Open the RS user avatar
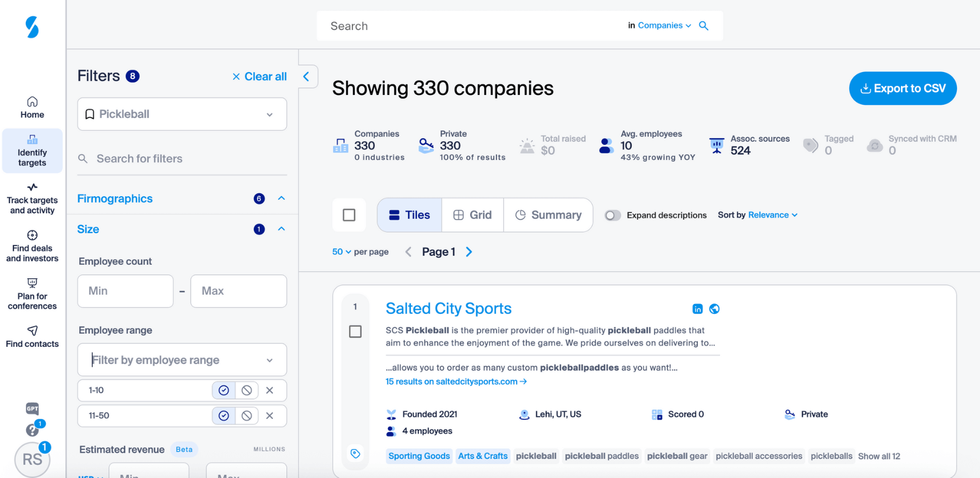This screenshot has width=980, height=478. coord(32,459)
